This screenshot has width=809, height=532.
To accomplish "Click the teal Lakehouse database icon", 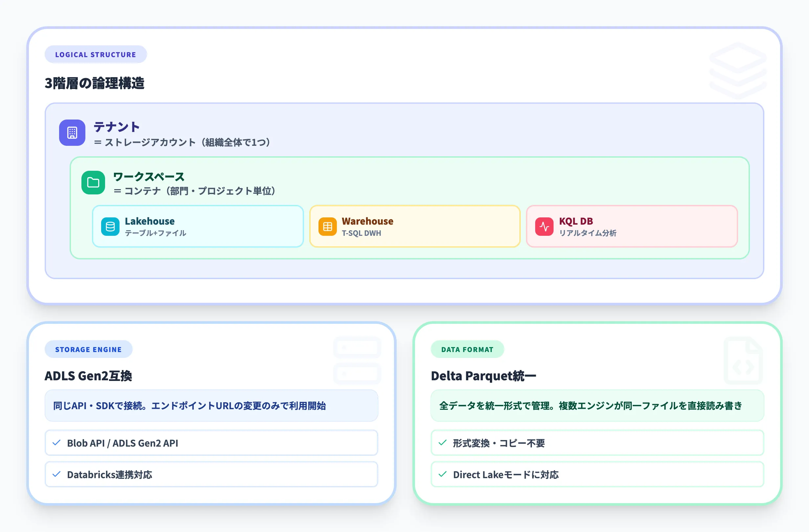I will (x=110, y=227).
